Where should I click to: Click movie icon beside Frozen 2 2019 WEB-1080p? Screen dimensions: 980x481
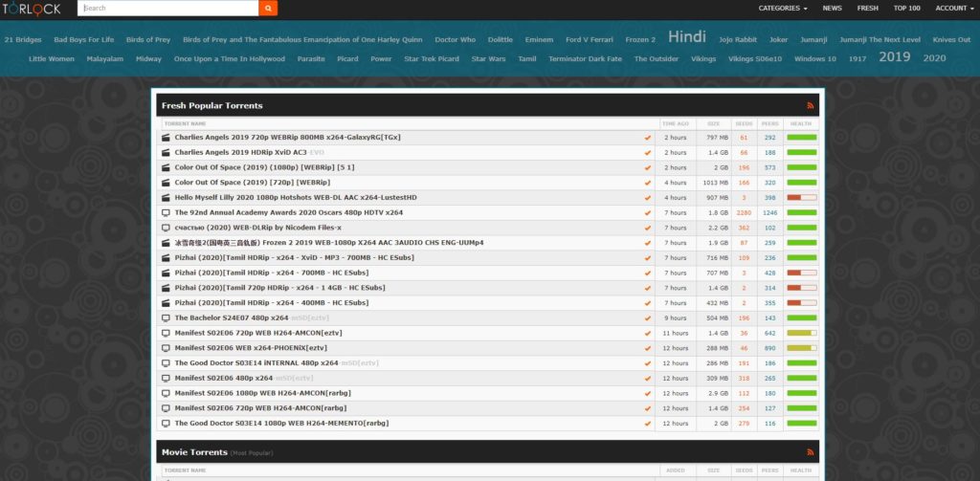pyautogui.click(x=166, y=242)
